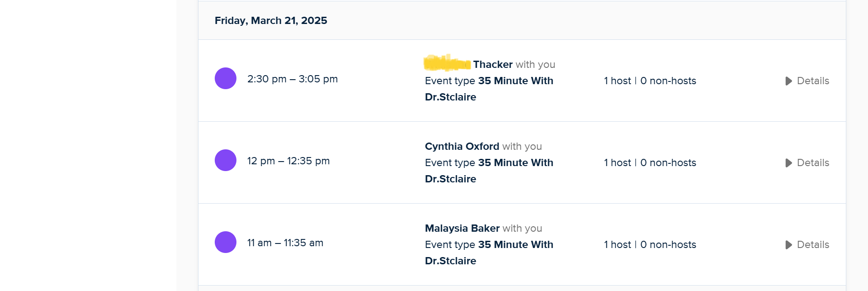Select the 11 am – 11:35 am time range
Image resolution: width=868 pixels, height=291 pixels.
(x=284, y=243)
